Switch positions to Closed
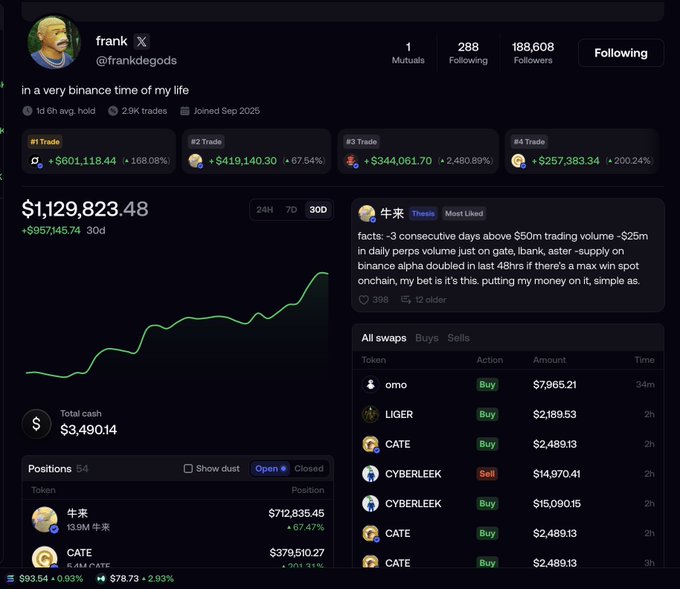 click(309, 468)
